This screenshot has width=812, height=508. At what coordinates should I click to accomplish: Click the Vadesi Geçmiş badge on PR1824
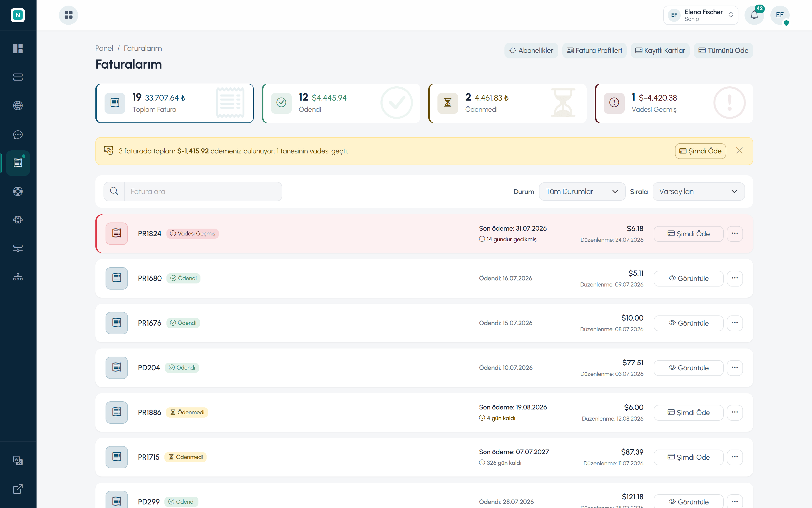click(x=193, y=233)
